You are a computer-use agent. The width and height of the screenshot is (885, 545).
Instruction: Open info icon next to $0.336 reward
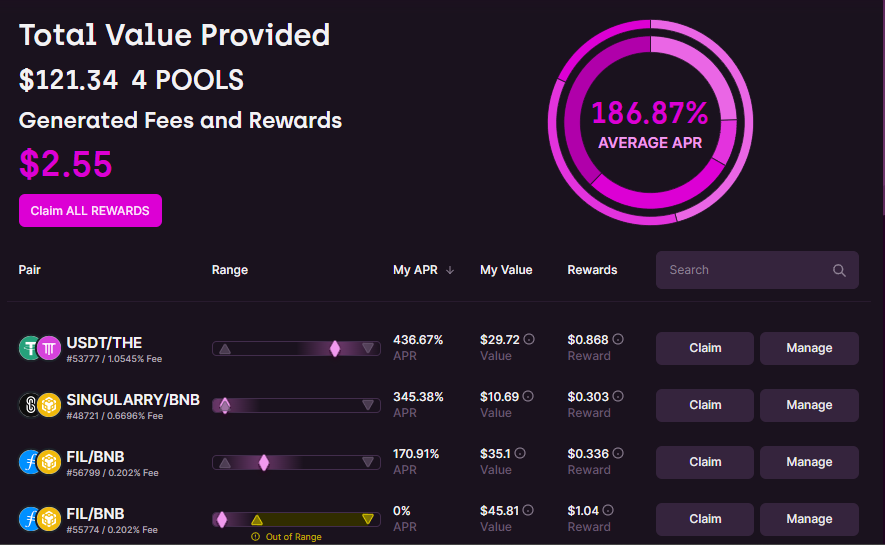[618, 453]
